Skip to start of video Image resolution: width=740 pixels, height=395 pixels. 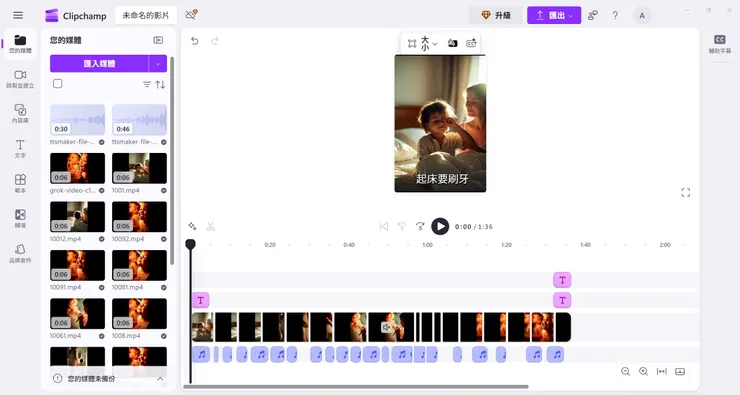pyautogui.click(x=384, y=227)
